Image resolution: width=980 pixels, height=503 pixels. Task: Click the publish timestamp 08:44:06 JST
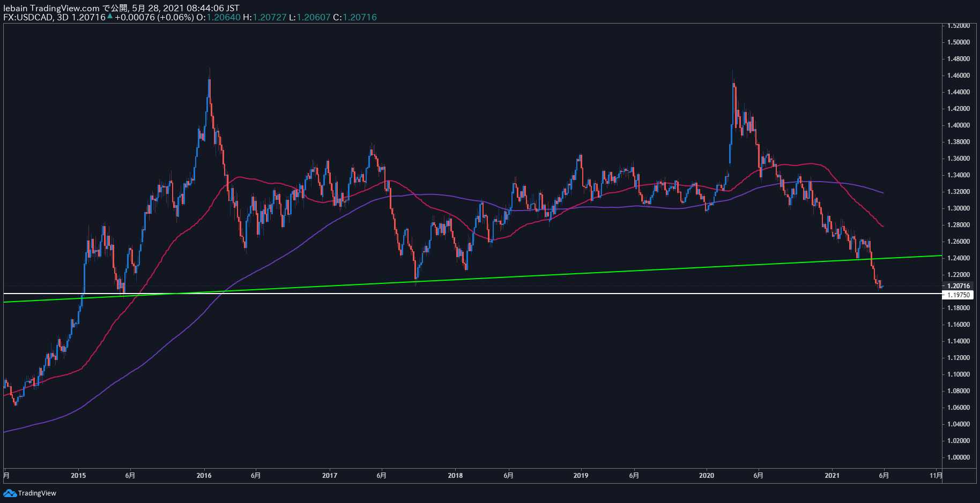pos(205,8)
